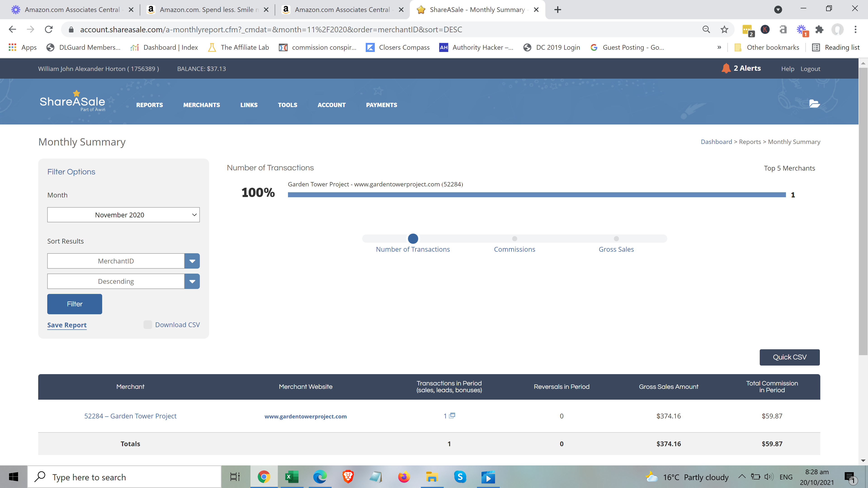
Task: Open the TOOLS menu
Action: pos(288,105)
